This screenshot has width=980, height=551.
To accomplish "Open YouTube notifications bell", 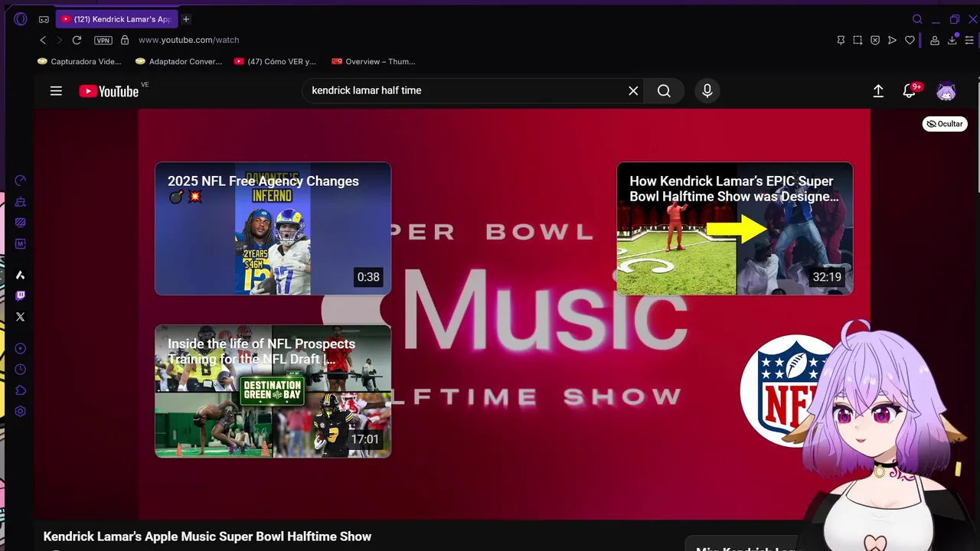I will click(910, 91).
